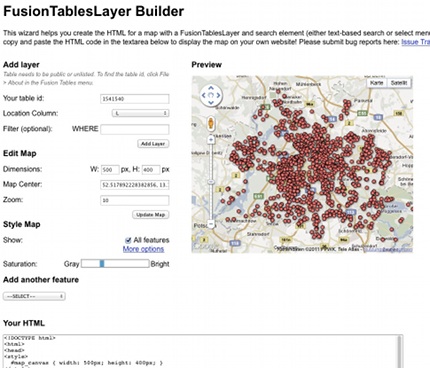Click the Update Map button

[151, 215]
